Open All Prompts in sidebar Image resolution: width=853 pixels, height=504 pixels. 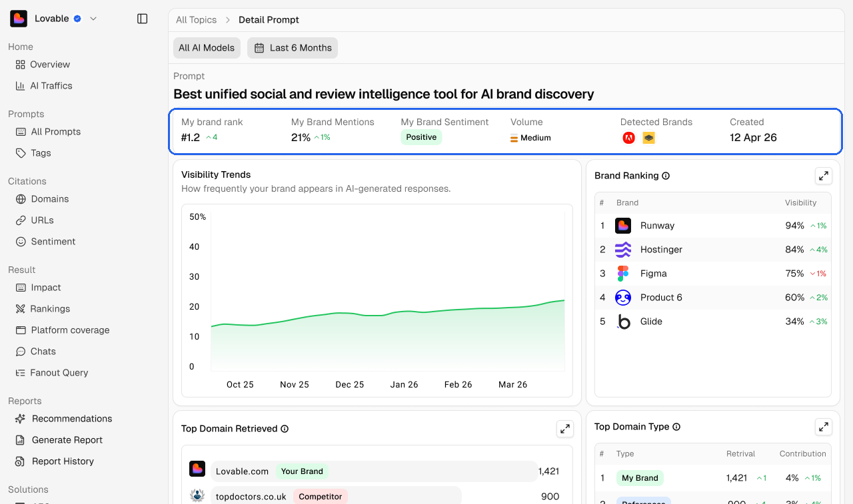coord(48,132)
